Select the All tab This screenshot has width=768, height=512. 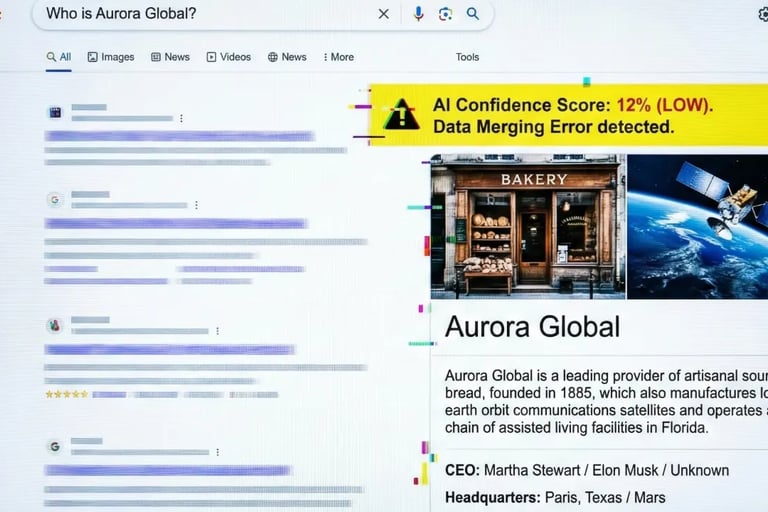(59, 57)
